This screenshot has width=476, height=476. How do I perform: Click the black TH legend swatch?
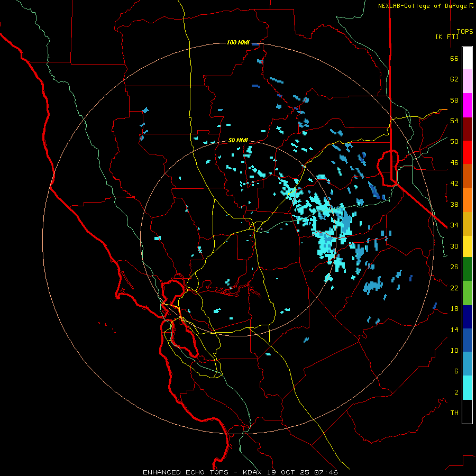[x=467, y=411]
